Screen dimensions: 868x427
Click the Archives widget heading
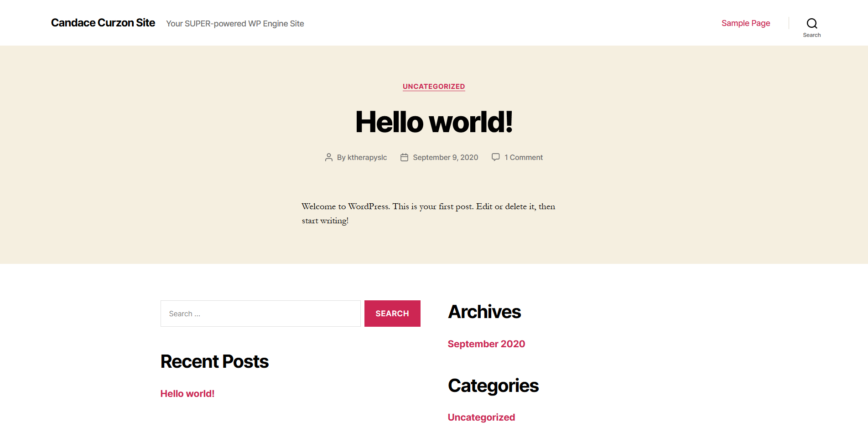click(484, 312)
